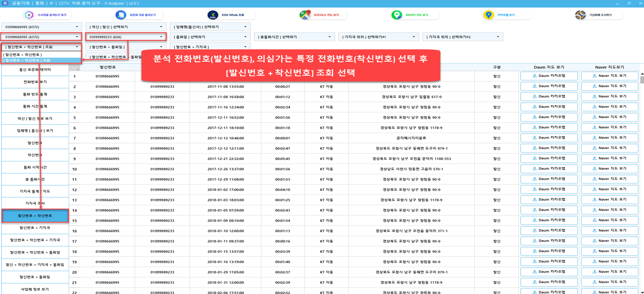Click the 발신번호 column header

pyautogui.click(x=107, y=67)
